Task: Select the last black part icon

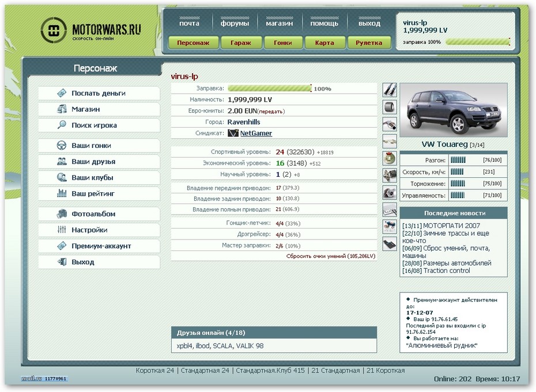Action: (x=390, y=244)
